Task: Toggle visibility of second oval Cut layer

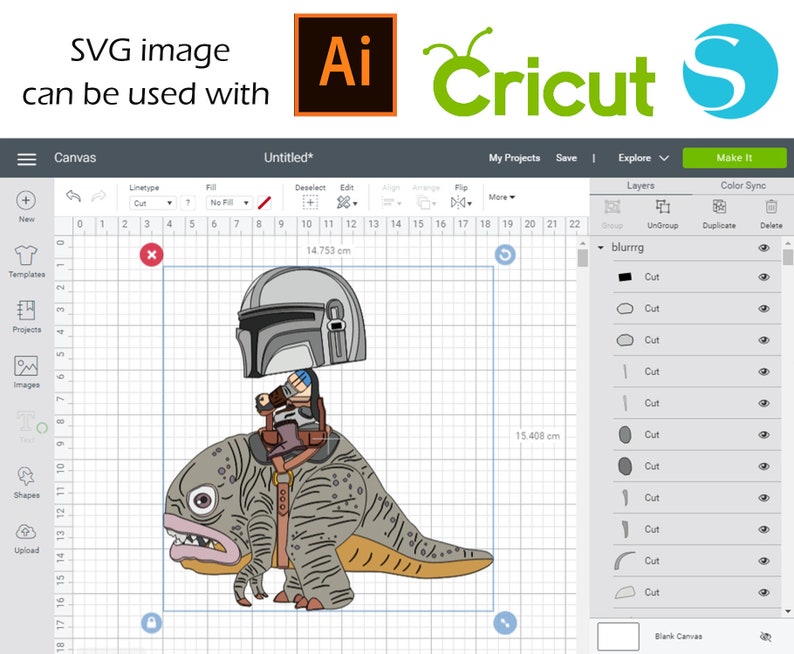Action: tap(764, 340)
